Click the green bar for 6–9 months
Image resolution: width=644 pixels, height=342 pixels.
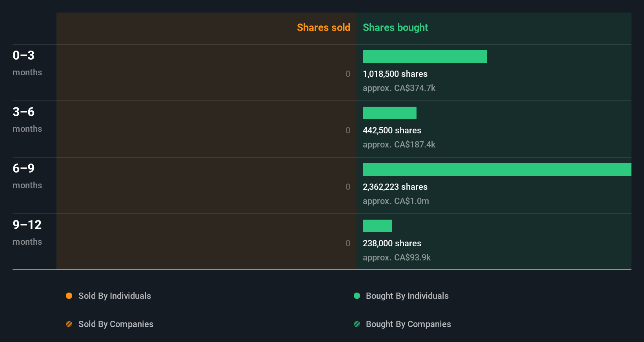(497, 169)
